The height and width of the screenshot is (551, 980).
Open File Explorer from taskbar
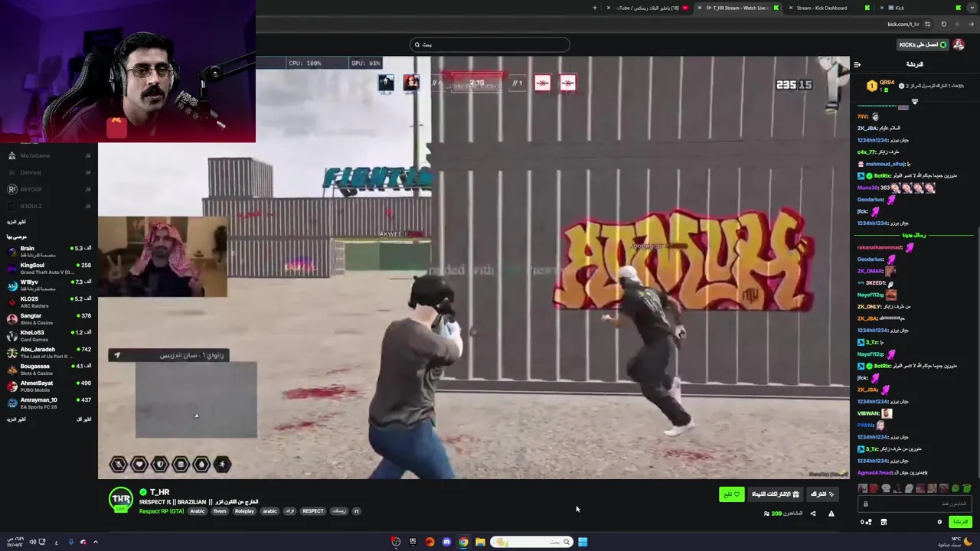tap(480, 542)
